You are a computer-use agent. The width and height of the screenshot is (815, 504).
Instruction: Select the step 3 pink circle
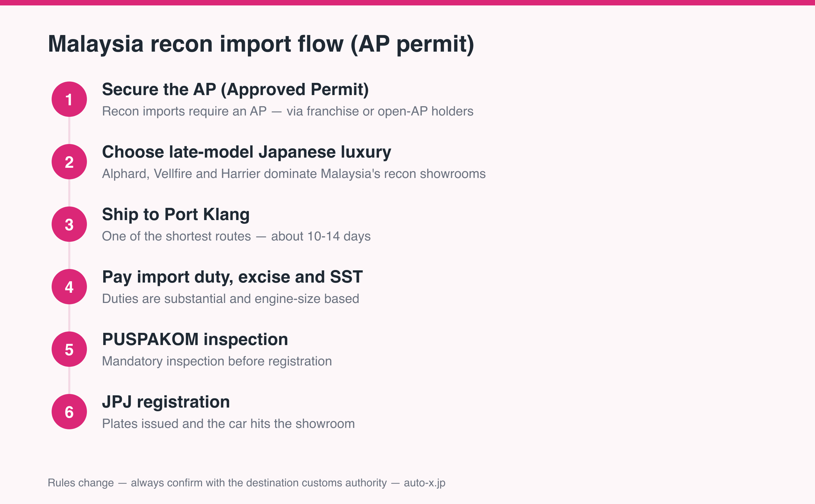click(69, 224)
